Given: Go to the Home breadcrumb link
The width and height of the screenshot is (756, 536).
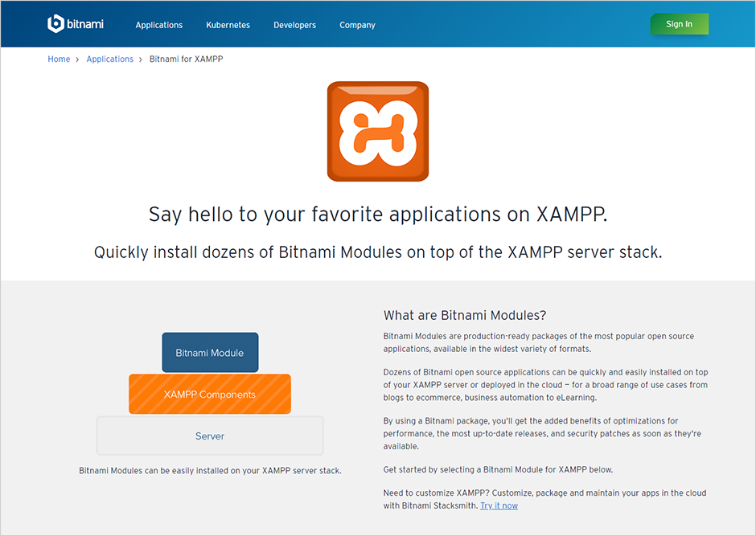Looking at the screenshot, I should coord(59,59).
